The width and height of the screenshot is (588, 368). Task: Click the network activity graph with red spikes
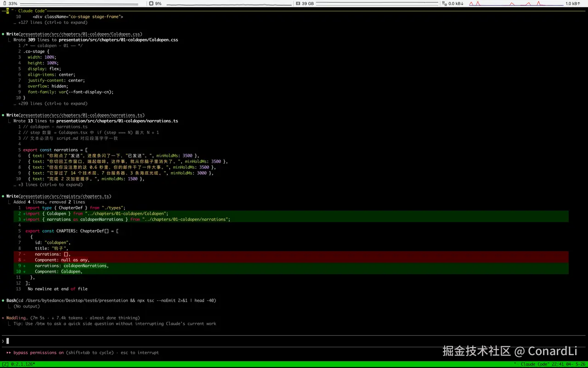coord(516,4)
